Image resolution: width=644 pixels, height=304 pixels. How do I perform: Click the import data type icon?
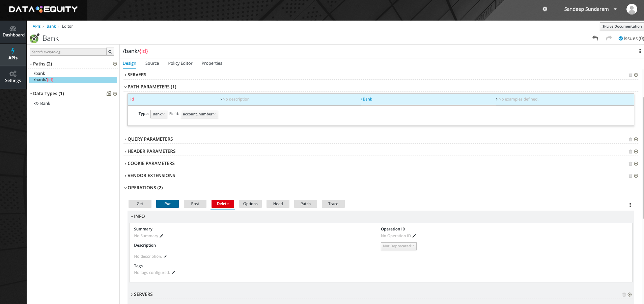pyautogui.click(x=109, y=94)
